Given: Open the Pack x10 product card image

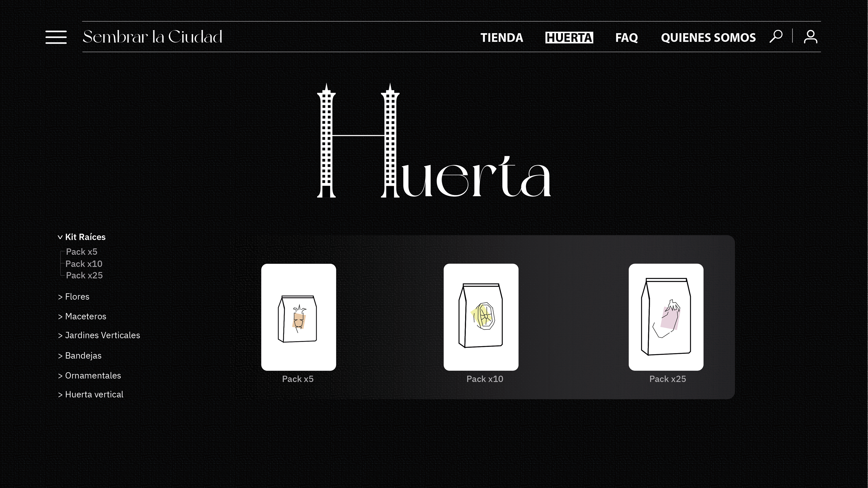Looking at the screenshot, I should (x=481, y=317).
